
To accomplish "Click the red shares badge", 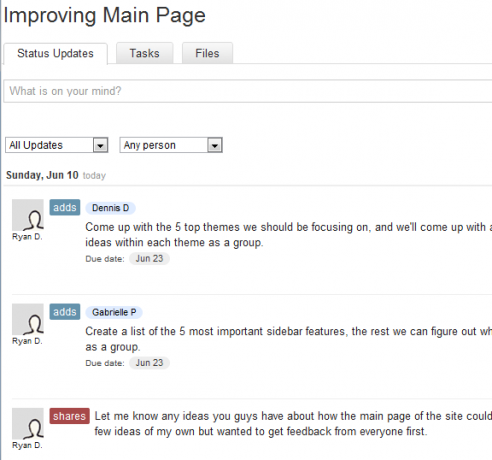I will (70, 416).
